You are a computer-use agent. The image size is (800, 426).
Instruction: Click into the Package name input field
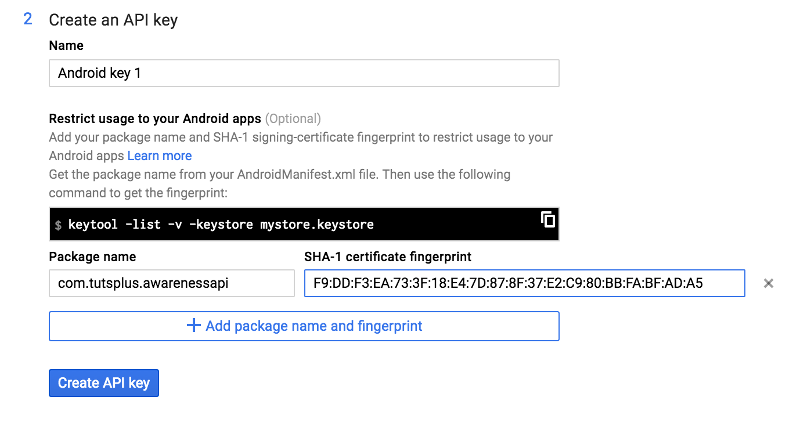click(x=172, y=283)
